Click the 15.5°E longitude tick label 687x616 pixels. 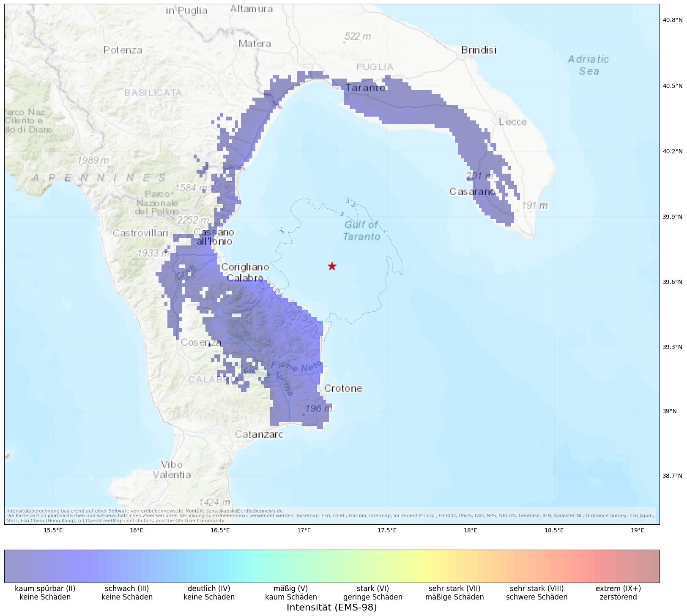tap(53, 531)
